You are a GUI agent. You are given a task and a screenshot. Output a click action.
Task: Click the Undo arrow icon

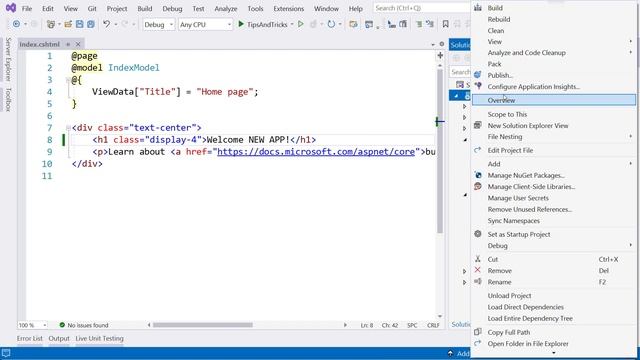(107, 24)
